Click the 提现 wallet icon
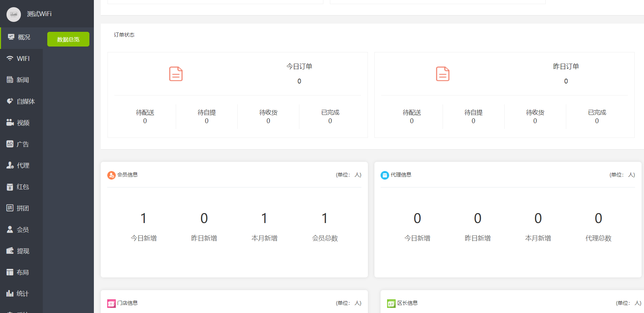The image size is (644, 313). tap(10, 251)
